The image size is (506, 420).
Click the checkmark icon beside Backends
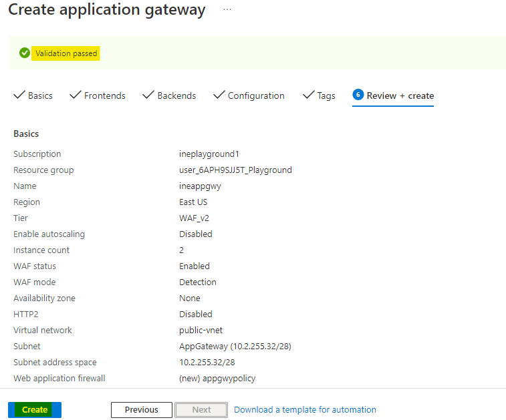tap(148, 95)
